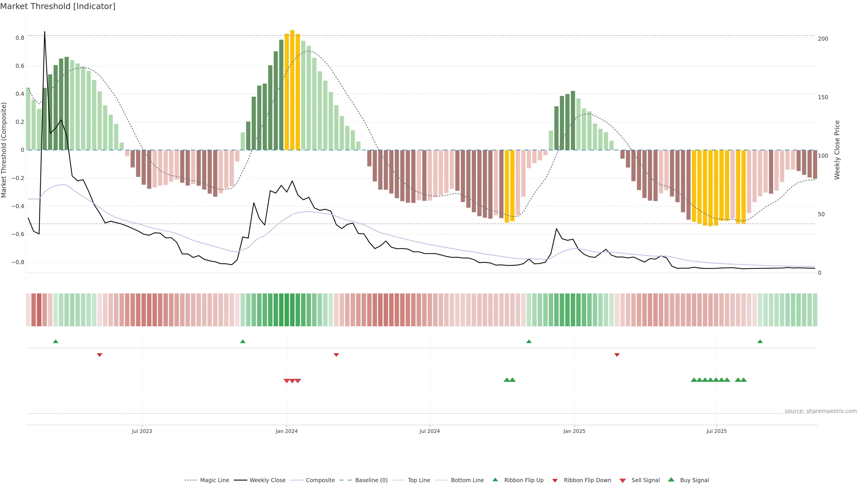The image size is (868, 488).
Task: Click the Ribbon Flip Up legend triangle icon
Action: click(x=495, y=480)
